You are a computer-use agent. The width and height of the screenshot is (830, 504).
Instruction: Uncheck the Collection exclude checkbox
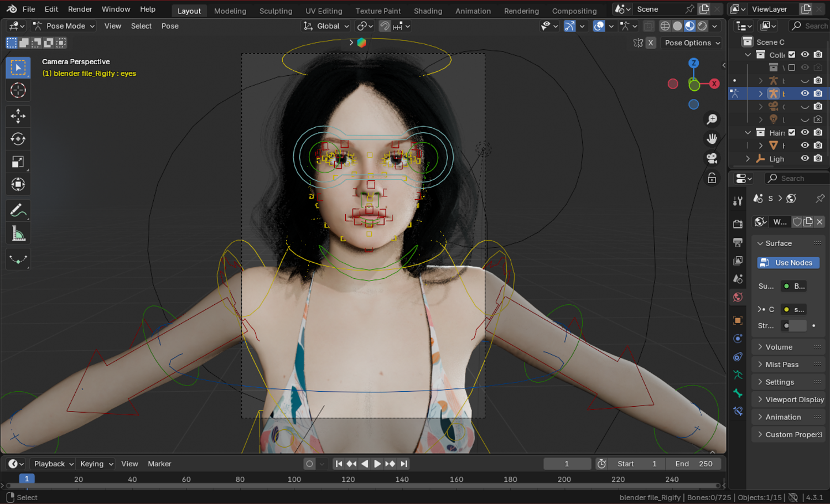tap(792, 54)
